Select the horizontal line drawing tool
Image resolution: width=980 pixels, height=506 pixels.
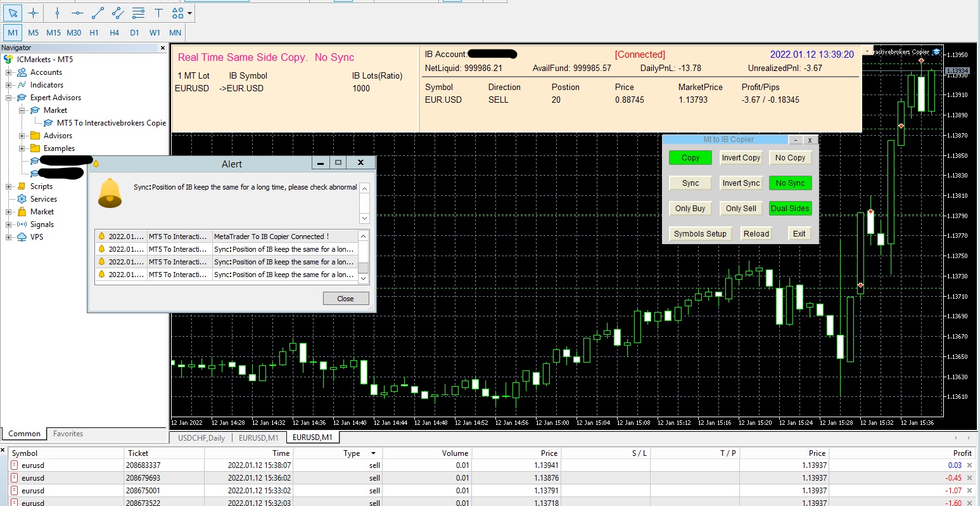click(x=77, y=13)
